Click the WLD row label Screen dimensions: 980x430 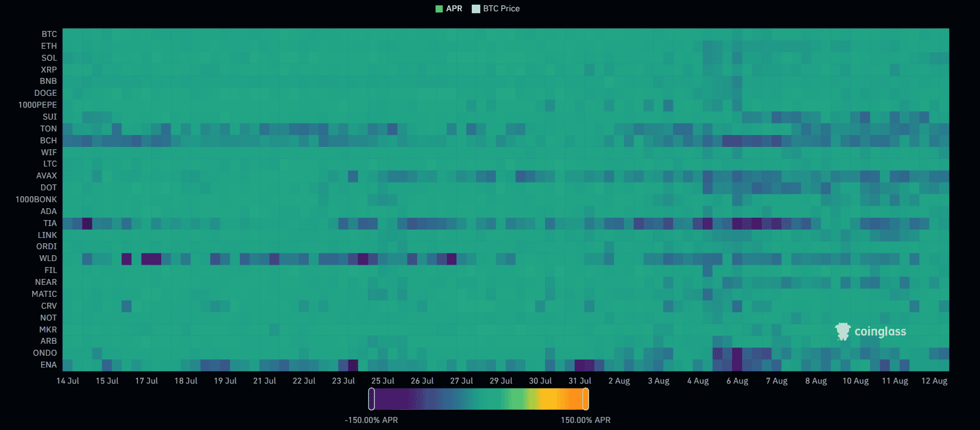(48, 258)
